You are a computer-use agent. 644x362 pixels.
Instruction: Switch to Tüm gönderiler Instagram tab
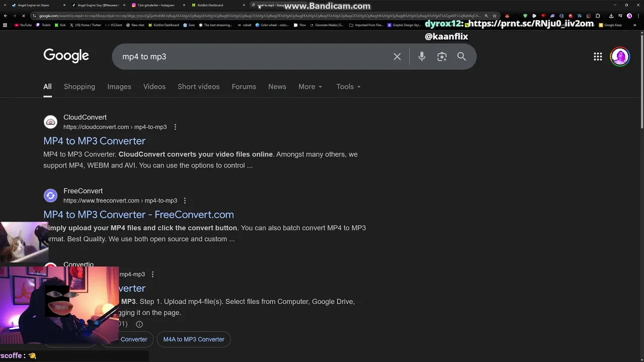pos(158,5)
